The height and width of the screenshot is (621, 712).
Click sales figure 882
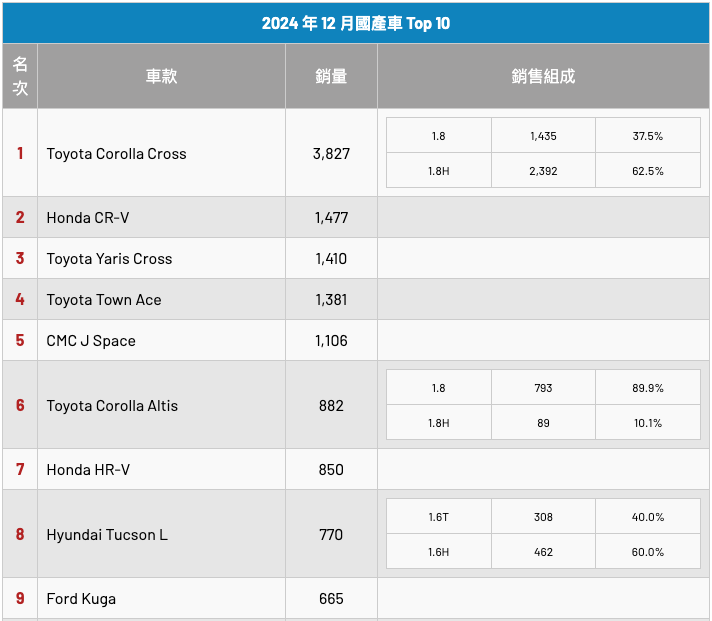click(x=331, y=405)
